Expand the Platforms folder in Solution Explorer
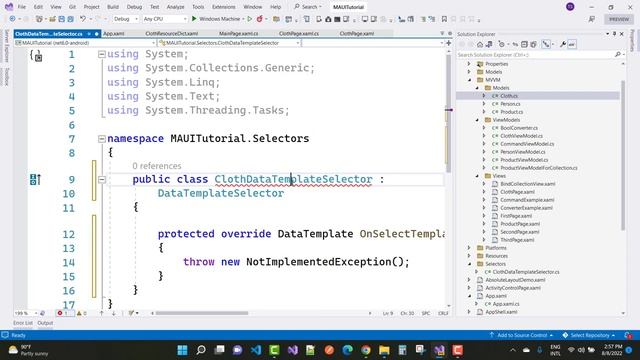 469,248
